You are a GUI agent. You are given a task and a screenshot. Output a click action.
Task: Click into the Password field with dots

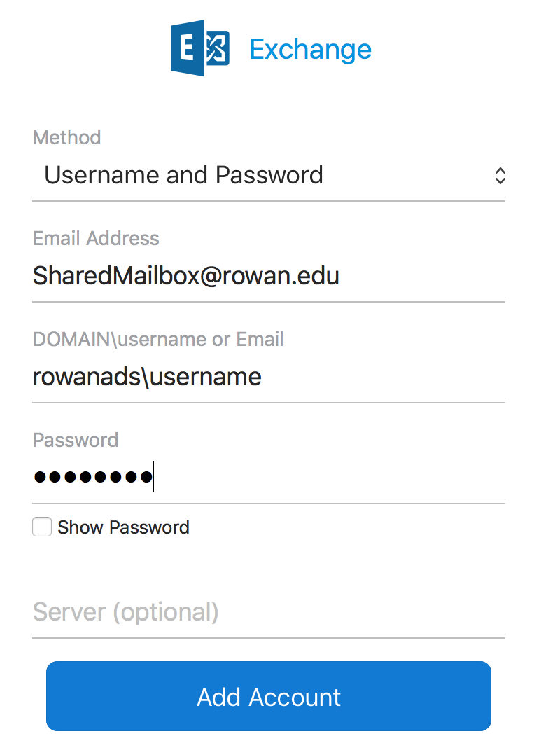[x=269, y=476]
